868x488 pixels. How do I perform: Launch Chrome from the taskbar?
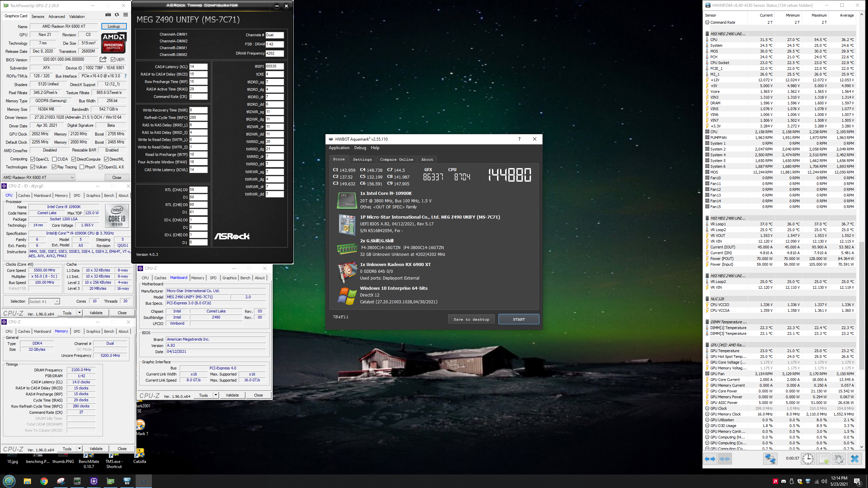[44, 481]
